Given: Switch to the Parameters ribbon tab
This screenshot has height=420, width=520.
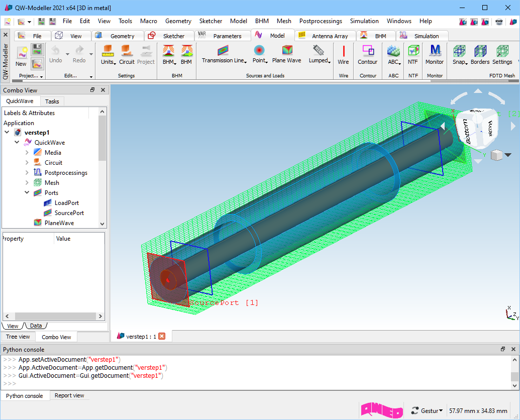Looking at the screenshot, I should click(223, 36).
